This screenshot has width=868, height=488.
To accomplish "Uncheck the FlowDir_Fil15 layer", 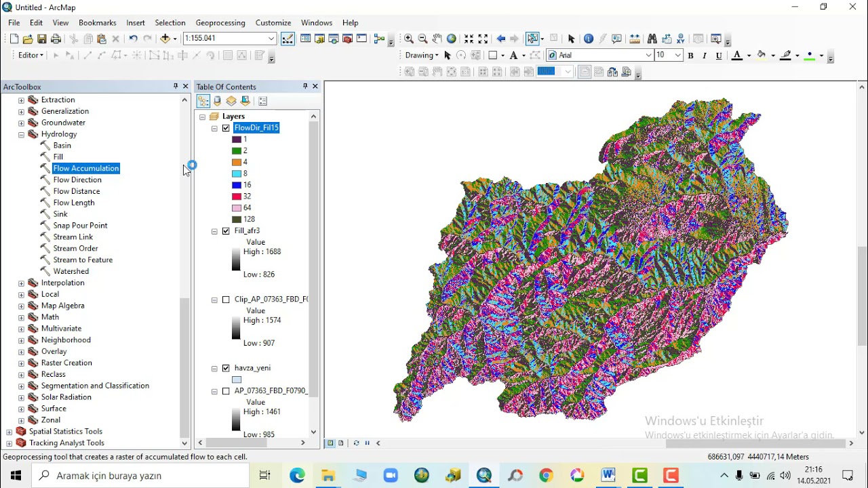I will click(x=226, y=128).
